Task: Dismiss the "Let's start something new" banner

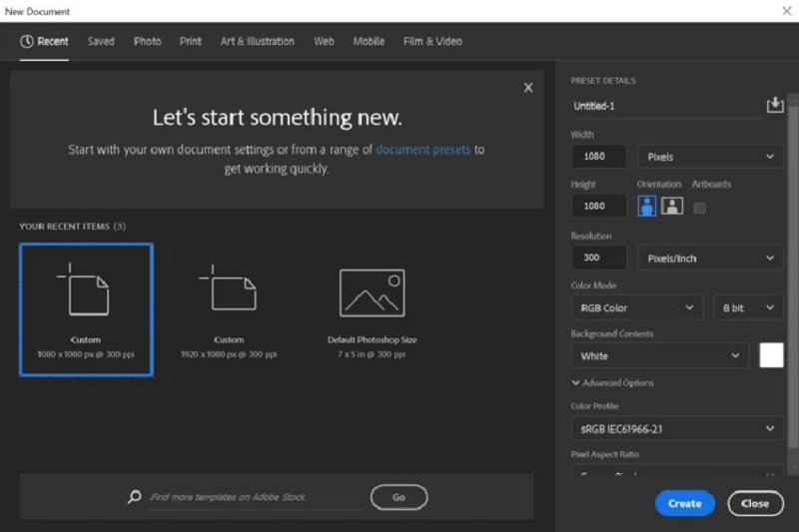Action: point(528,88)
